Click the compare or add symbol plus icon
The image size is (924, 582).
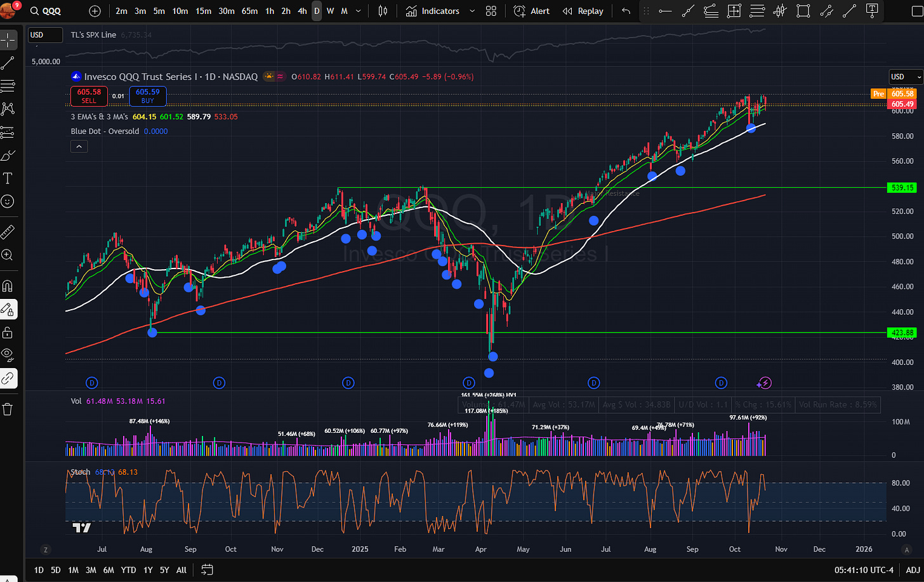click(95, 11)
